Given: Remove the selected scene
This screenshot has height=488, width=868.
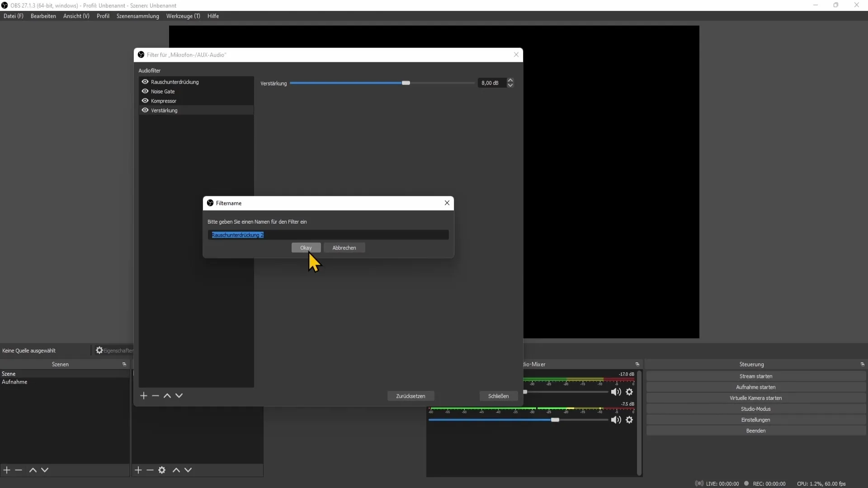Looking at the screenshot, I should 19,470.
